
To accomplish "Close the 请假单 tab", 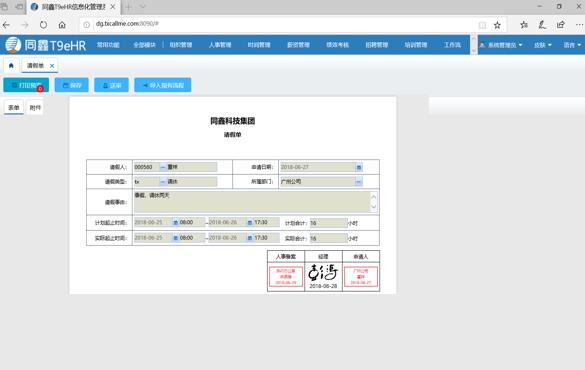I will pos(52,66).
